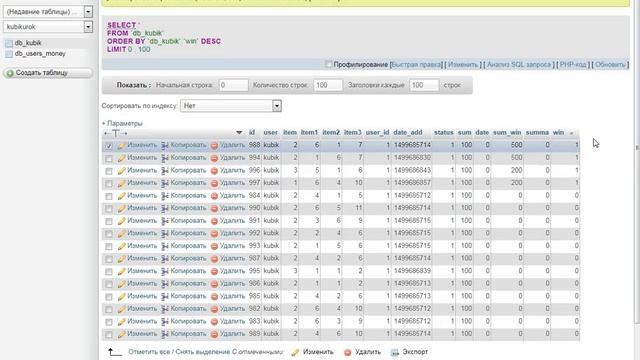Image resolution: width=640 pixels, height=360 pixels.
Task: Open the PHP-код link
Action: pos(573,64)
